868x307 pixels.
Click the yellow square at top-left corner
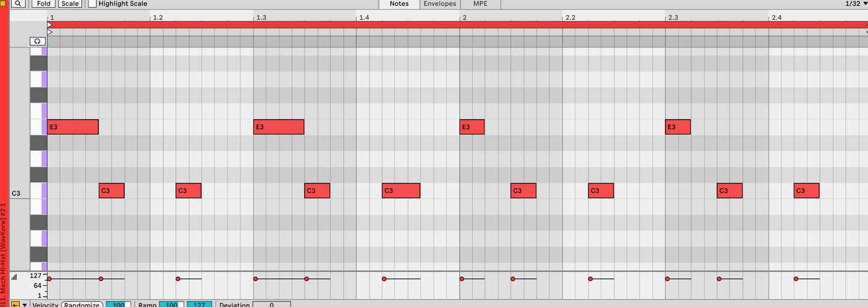tap(3, 4)
